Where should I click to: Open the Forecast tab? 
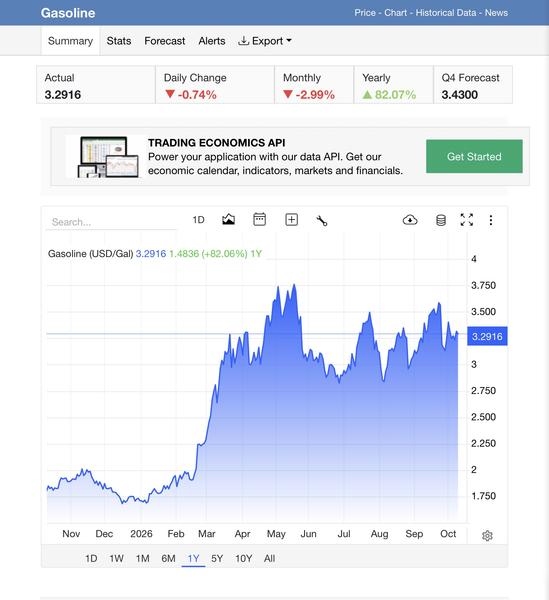pyautogui.click(x=165, y=41)
